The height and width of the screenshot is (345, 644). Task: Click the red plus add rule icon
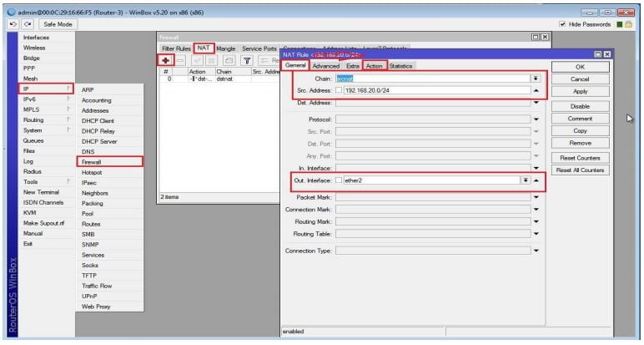[x=166, y=60]
